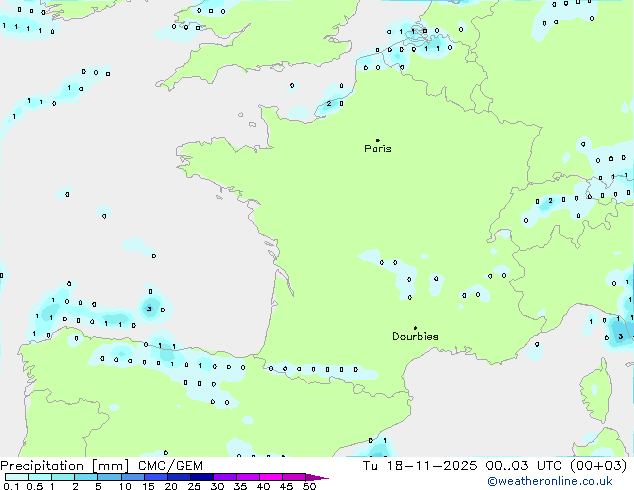Click the value 2 on the Channel coast
The width and height of the screenshot is (634, 490).
[329, 104]
